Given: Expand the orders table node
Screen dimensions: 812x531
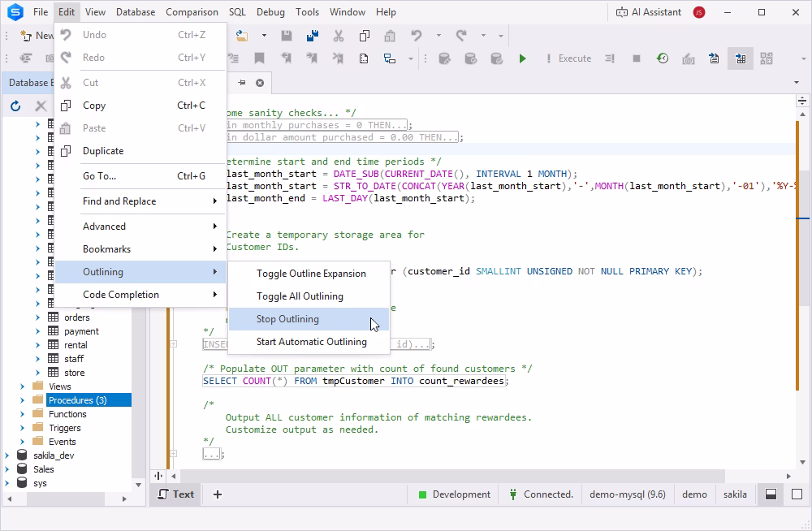Looking at the screenshot, I should [x=37, y=317].
